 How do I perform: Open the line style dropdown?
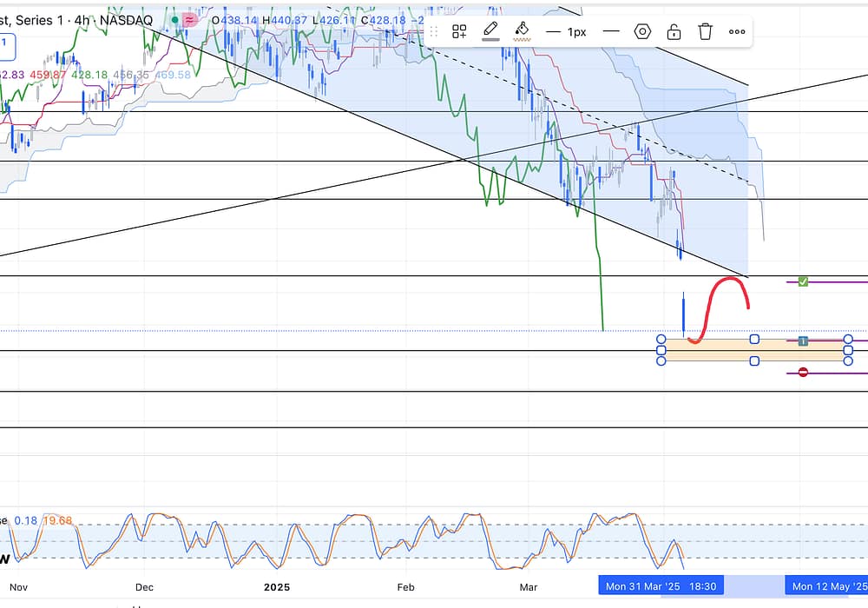[x=611, y=32]
